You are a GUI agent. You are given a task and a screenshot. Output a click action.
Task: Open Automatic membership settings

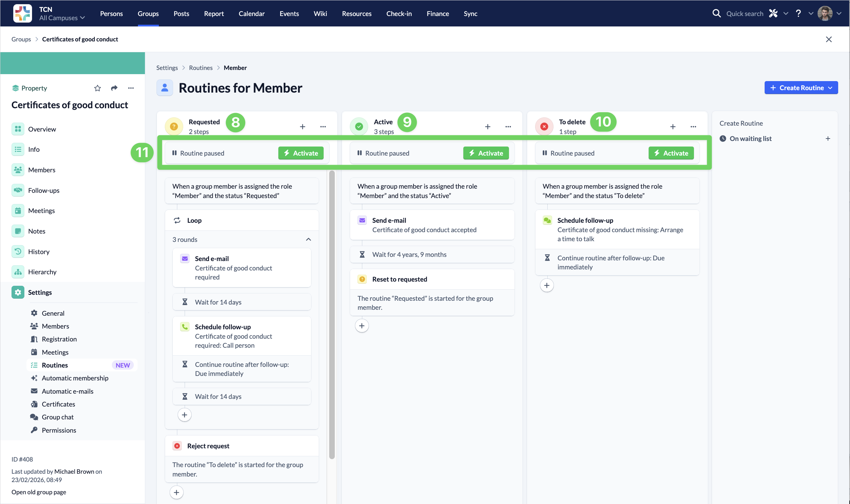75,378
